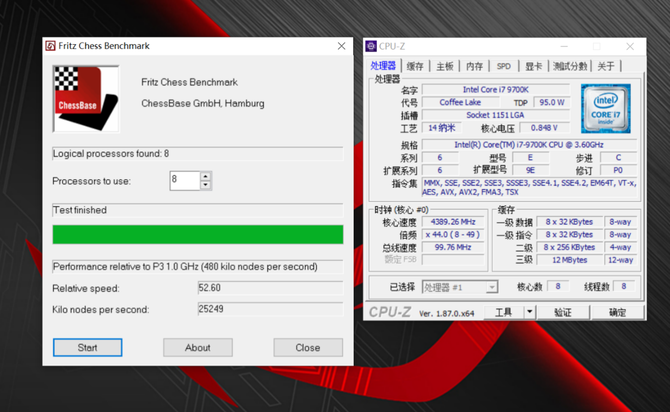Click the revision value P0
The image size is (670, 412).
click(x=618, y=170)
